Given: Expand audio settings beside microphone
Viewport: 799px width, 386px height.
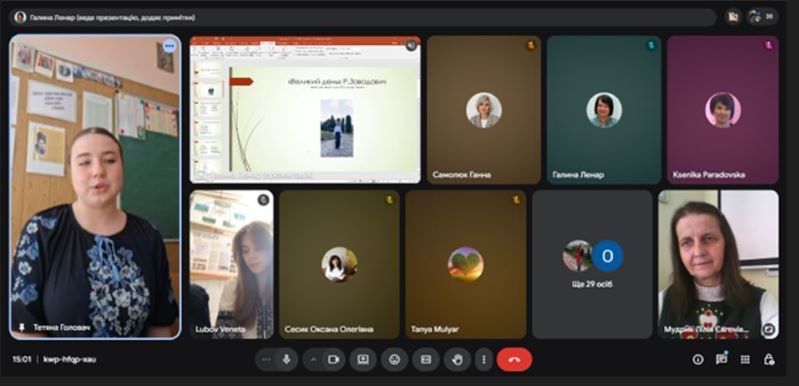Looking at the screenshot, I should click(267, 360).
